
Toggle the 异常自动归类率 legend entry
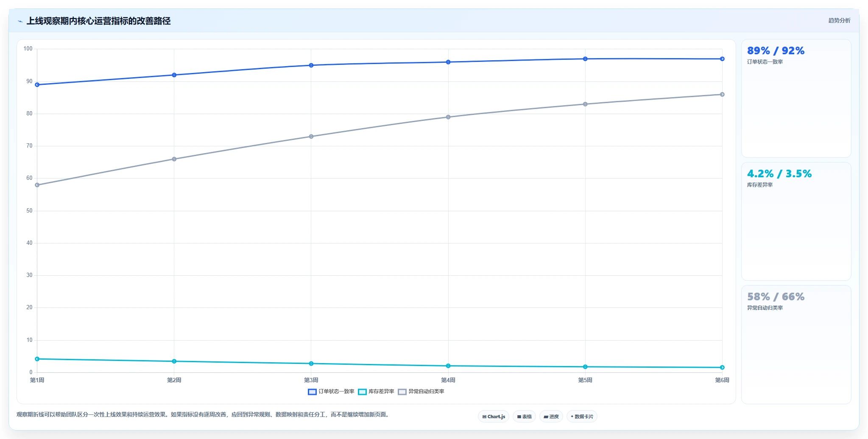[421, 391]
